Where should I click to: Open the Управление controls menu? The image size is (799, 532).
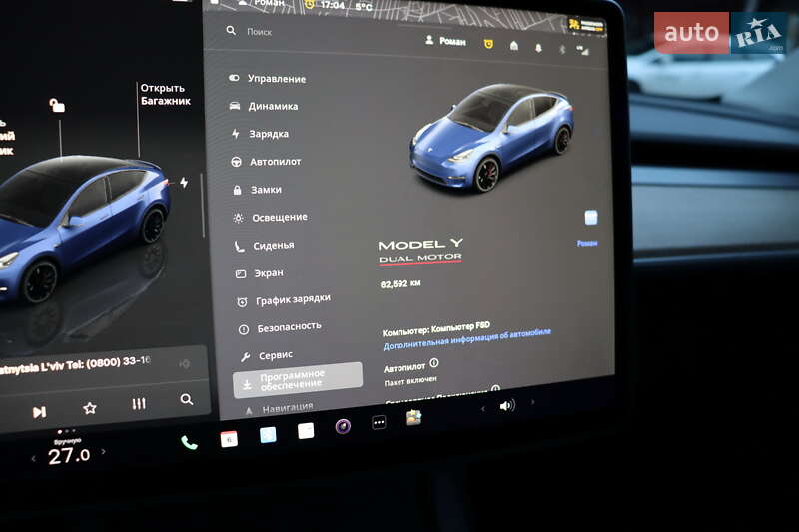(268, 79)
